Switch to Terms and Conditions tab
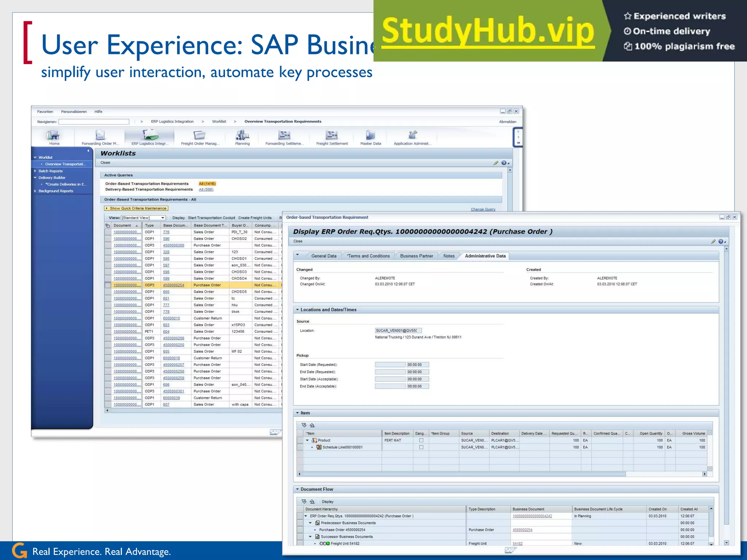Screen dimensions: 747x560 [368, 256]
